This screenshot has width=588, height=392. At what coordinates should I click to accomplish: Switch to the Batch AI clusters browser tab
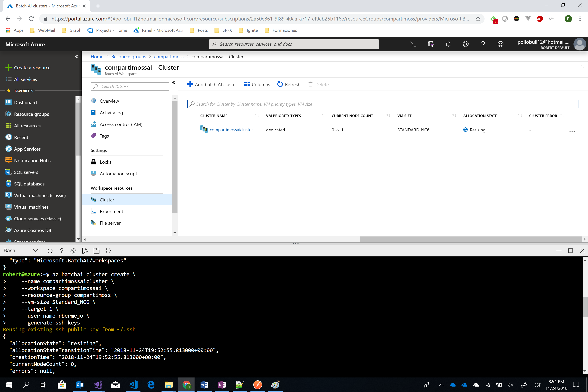tap(45, 6)
